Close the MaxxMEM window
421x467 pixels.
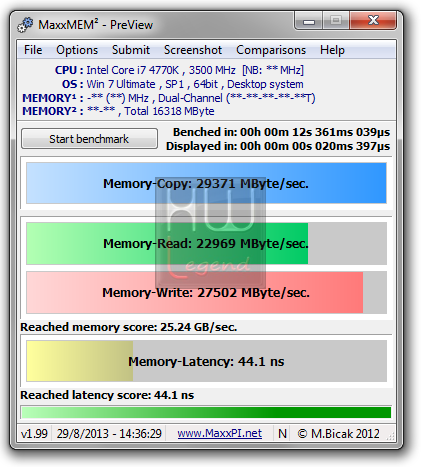coord(373,21)
